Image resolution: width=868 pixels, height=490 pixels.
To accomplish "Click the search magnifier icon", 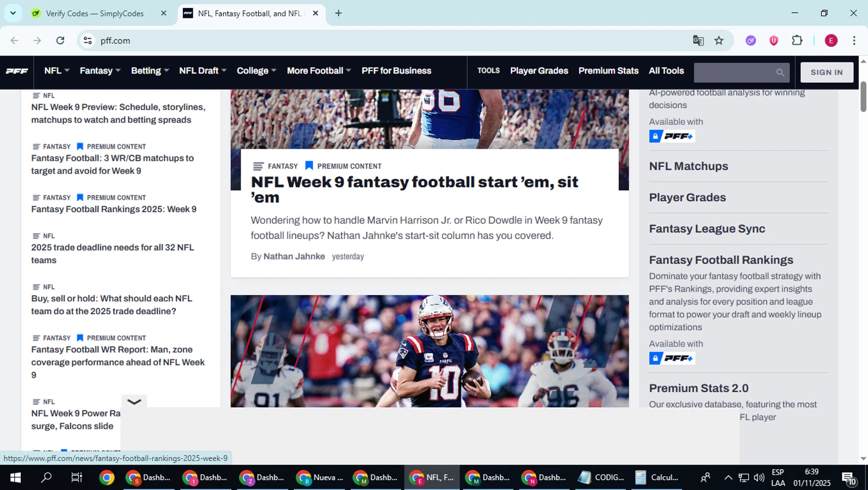I will 780,72.
